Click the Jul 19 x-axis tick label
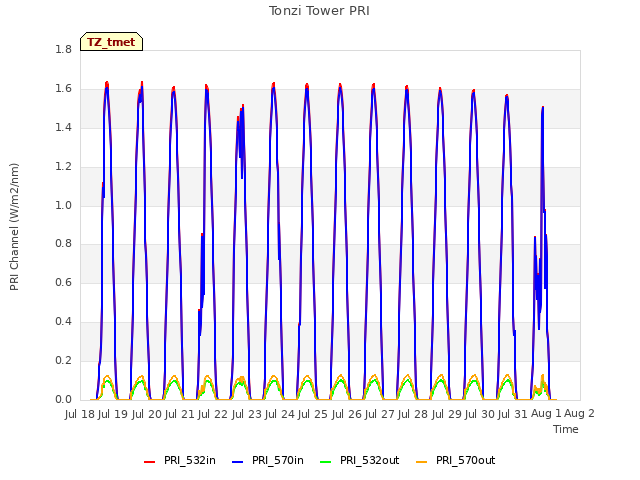Viewport: 640px width, 480px height. [x=113, y=414]
